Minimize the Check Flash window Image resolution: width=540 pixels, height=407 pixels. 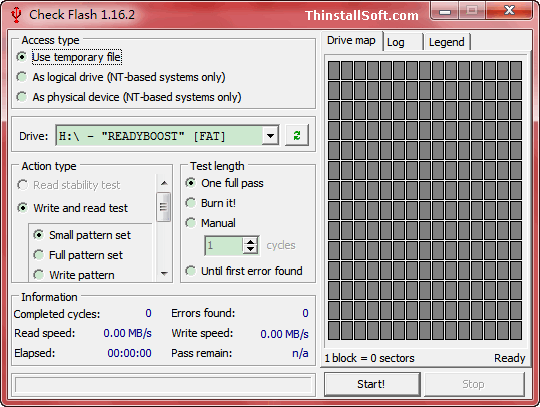click(x=445, y=12)
